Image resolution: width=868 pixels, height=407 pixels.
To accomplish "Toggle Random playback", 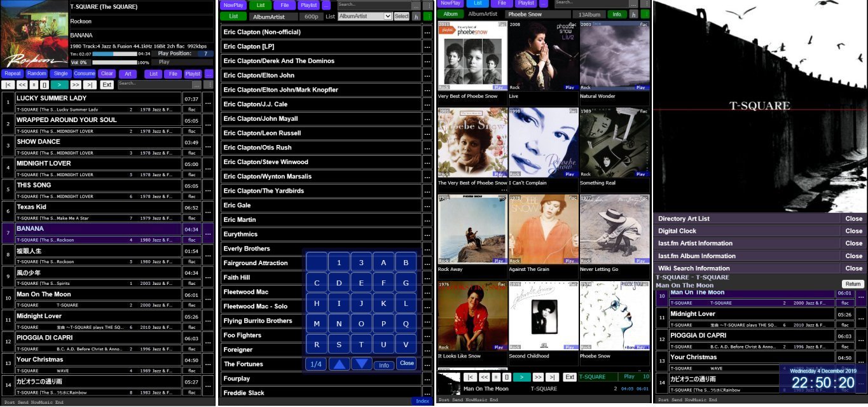I will click(37, 74).
